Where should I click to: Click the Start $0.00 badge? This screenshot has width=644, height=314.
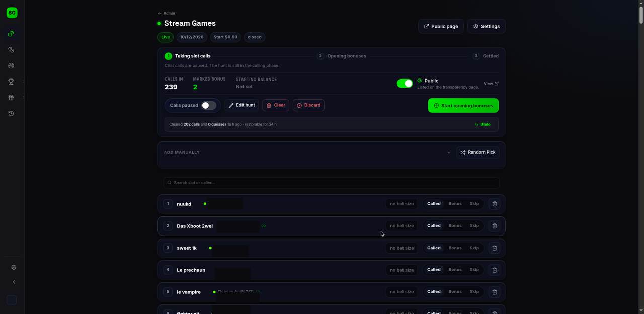click(225, 37)
